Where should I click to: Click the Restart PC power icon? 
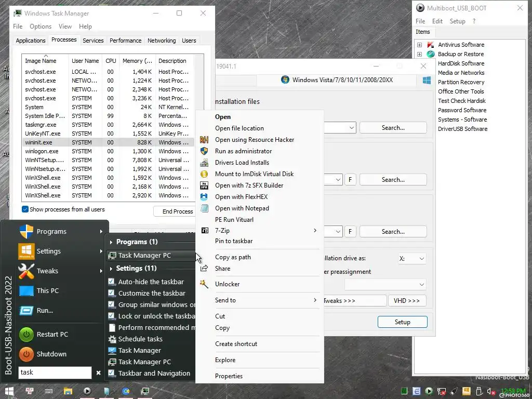tap(26, 334)
